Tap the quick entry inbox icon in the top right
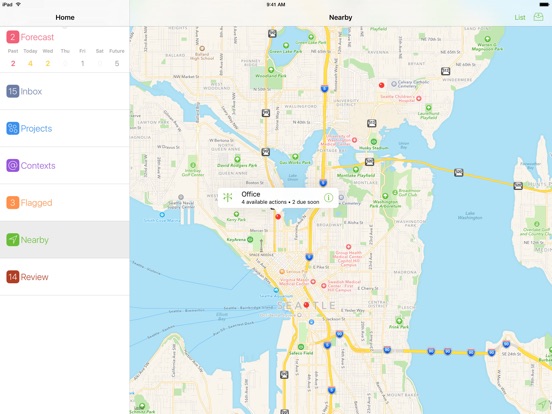This screenshot has width=552, height=414. click(538, 17)
